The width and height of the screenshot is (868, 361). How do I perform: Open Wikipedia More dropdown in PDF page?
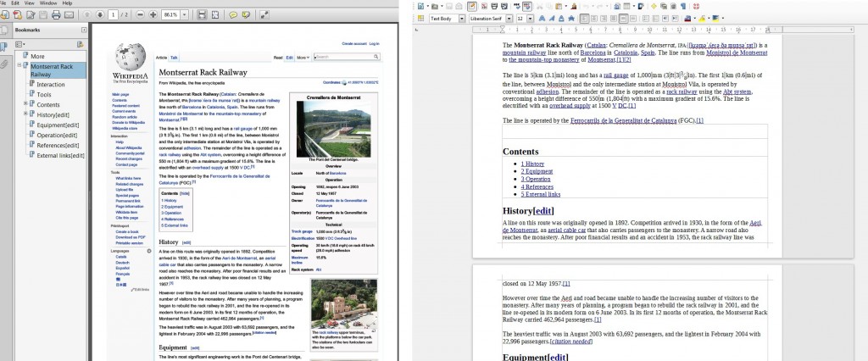(x=303, y=58)
